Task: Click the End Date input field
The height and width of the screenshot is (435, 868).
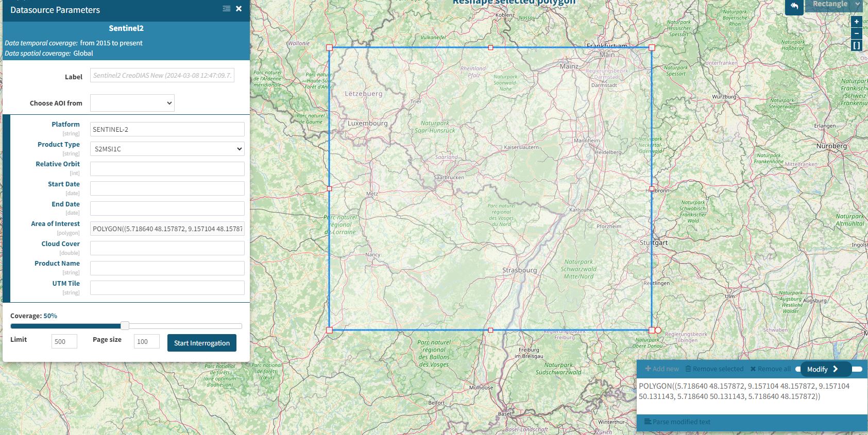Action: 167,208
